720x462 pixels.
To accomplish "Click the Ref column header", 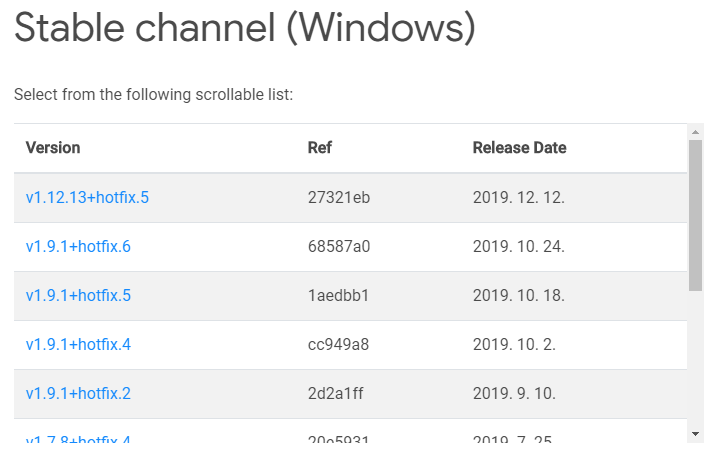I will coord(320,148).
